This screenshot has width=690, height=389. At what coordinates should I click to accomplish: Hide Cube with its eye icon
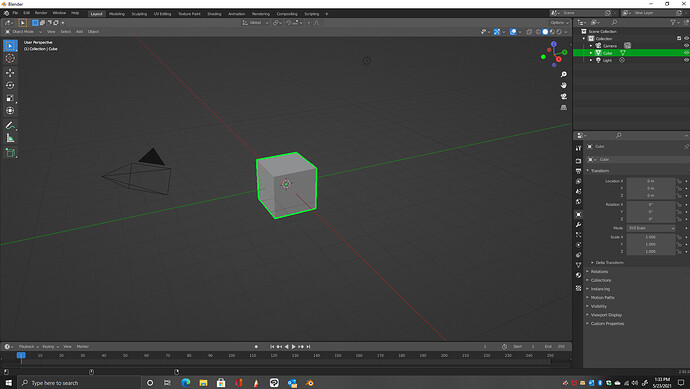686,53
